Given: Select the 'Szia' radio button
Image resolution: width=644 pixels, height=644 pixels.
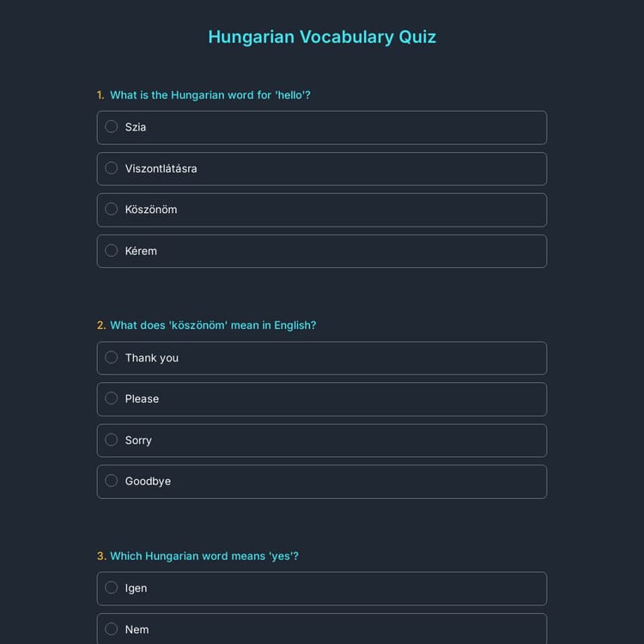Looking at the screenshot, I should pos(112,127).
